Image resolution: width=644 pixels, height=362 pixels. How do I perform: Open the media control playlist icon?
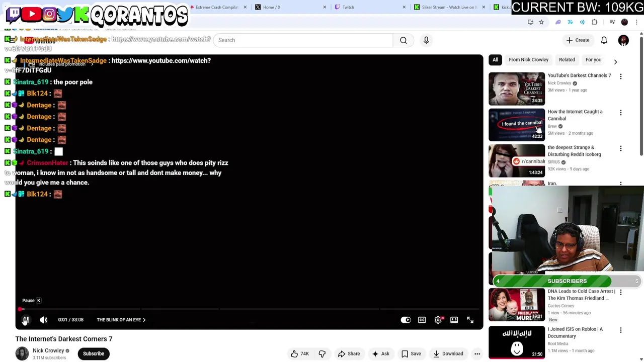pos(612,22)
